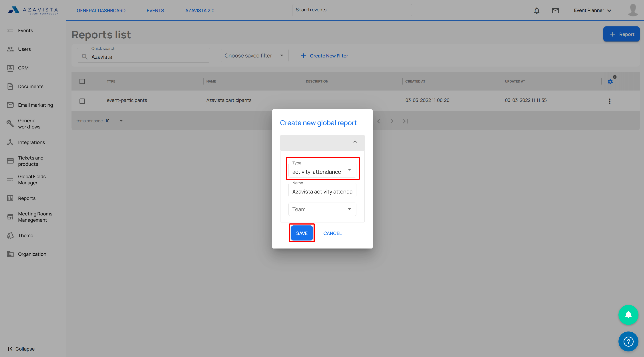The height and width of the screenshot is (357, 644).
Task: Open Theme in the sidebar
Action: coord(26,235)
